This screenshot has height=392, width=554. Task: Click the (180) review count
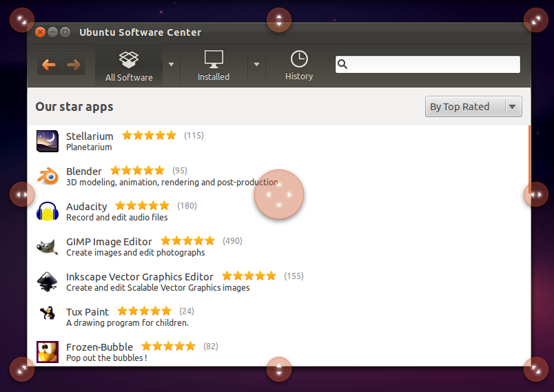pyautogui.click(x=187, y=205)
